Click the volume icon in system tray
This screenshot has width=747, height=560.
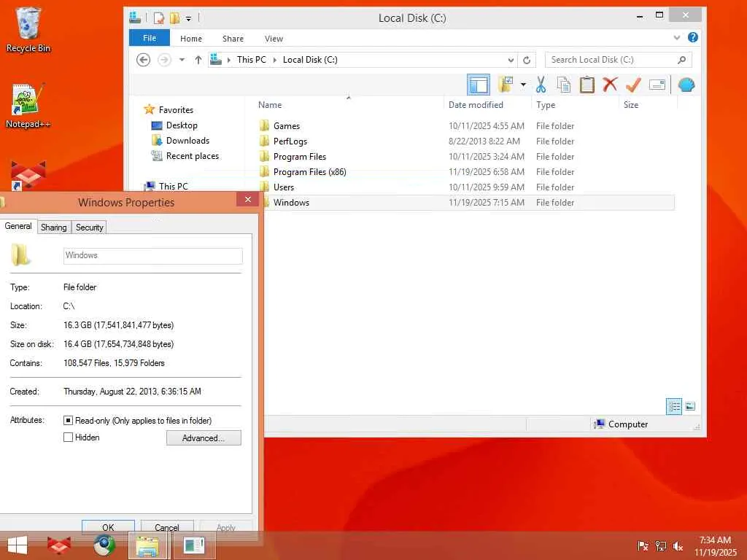coord(678,546)
